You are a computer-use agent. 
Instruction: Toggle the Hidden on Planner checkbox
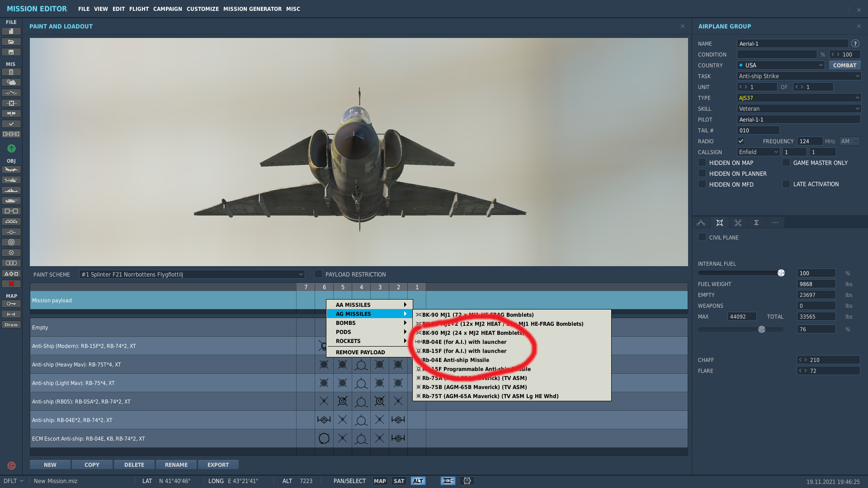coord(702,173)
